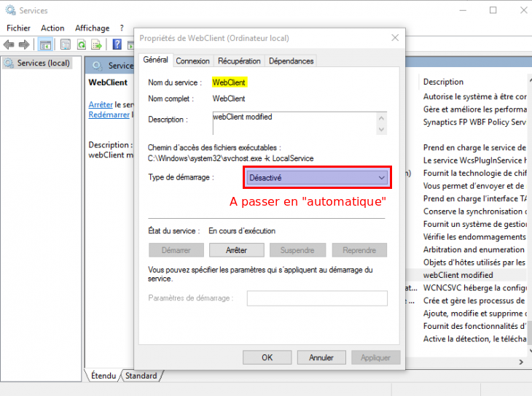The width and height of the screenshot is (532, 396).
Task: Switch to the Connexion tab
Action: [192, 61]
